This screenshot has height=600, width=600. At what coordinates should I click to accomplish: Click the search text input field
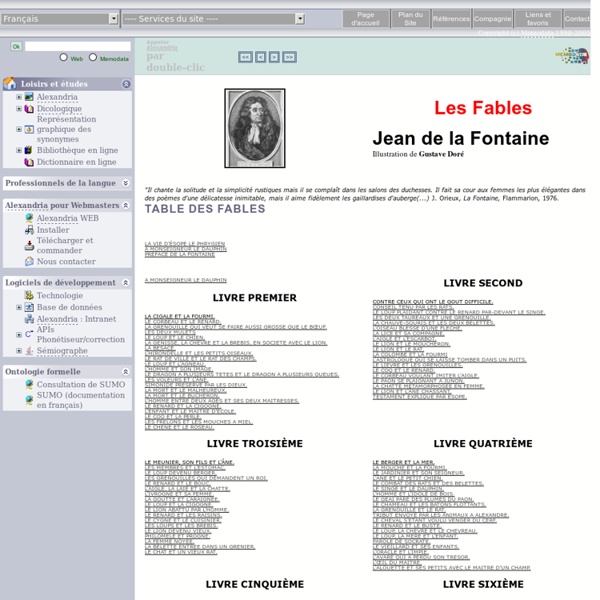pos(78,46)
